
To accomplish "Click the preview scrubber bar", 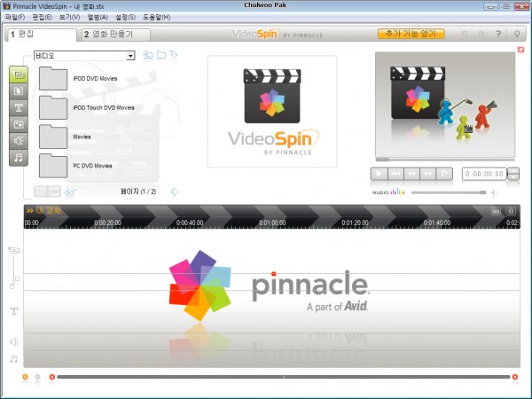I will point(445,160).
